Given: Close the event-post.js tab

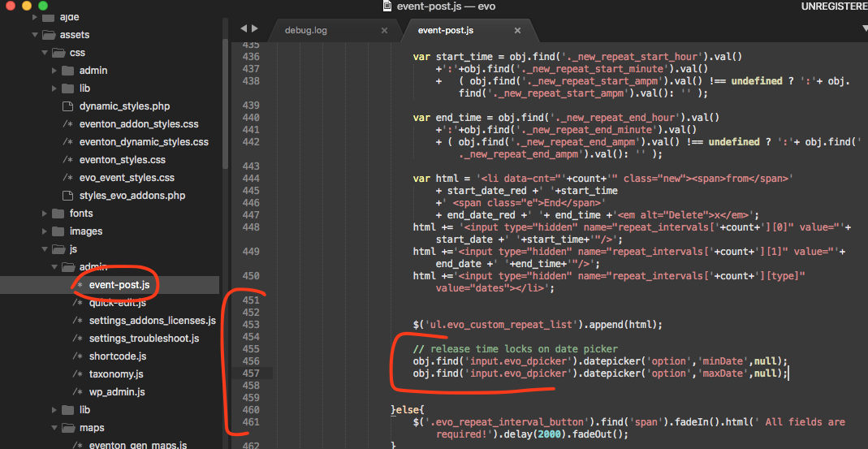Looking at the screenshot, I should tap(517, 31).
